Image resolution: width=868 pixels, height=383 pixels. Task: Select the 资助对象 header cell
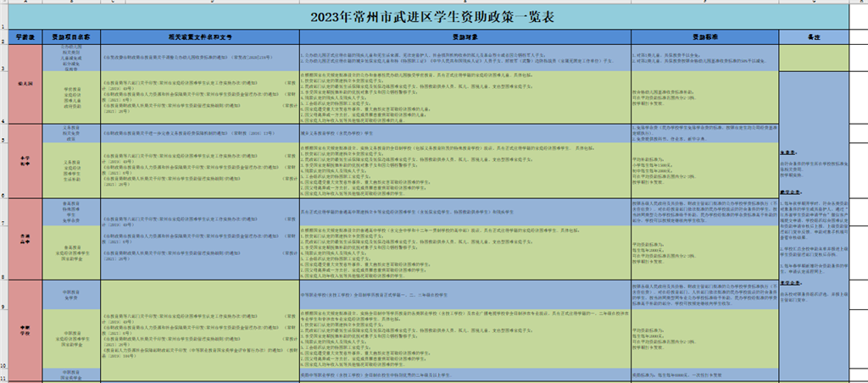coord(465,37)
